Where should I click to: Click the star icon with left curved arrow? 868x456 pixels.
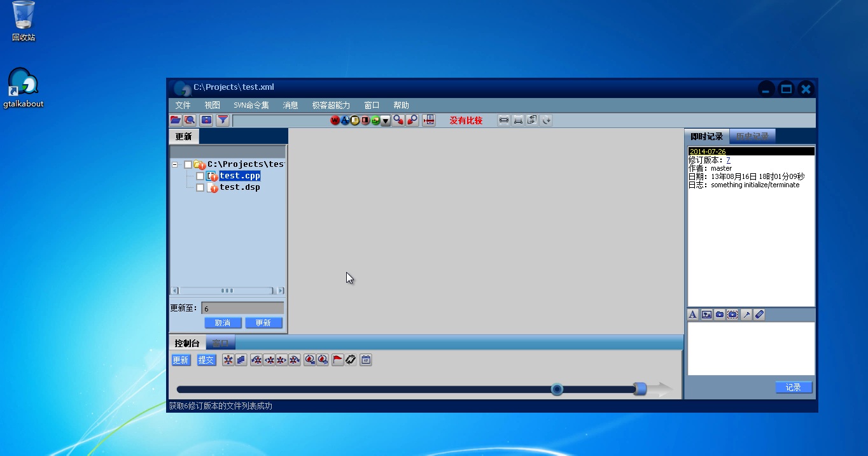(256, 360)
